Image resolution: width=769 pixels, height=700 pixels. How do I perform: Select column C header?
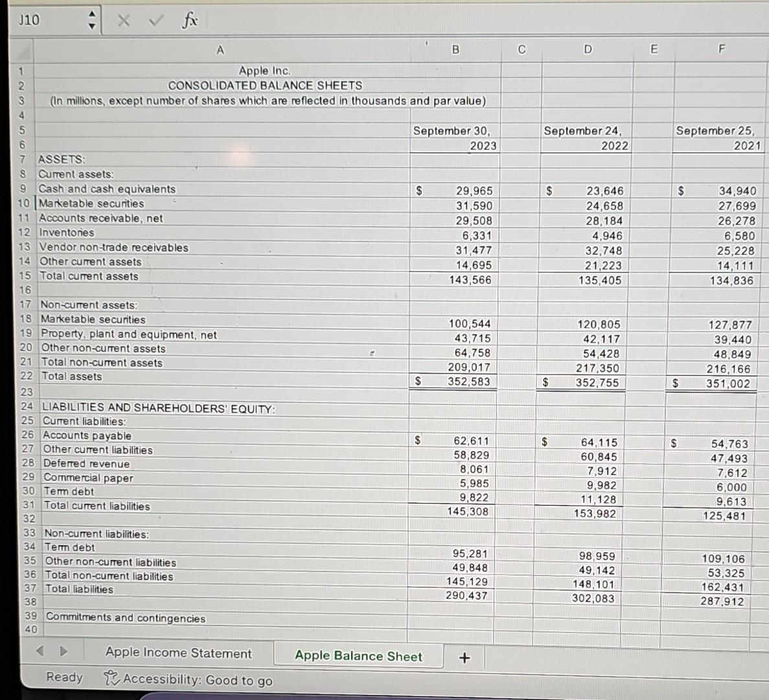pyautogui.click(x=522, y=49)
